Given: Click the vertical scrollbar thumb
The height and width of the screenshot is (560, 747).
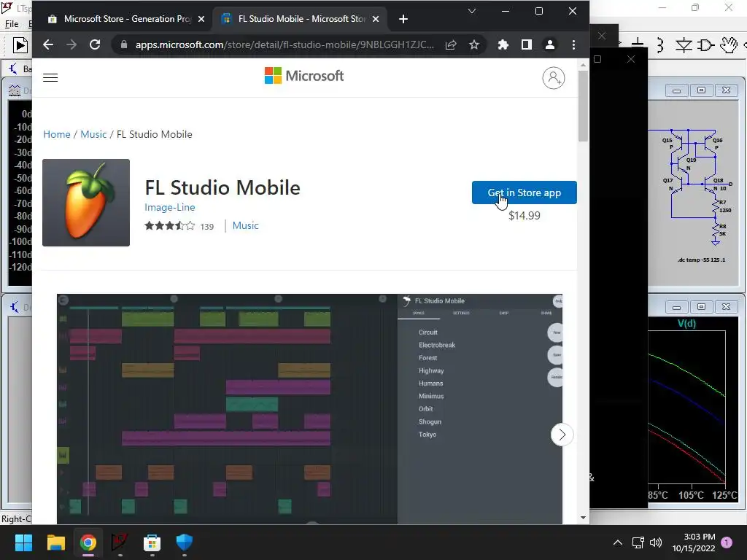Looking at the screenshot, I should click(x=583, y=106).
